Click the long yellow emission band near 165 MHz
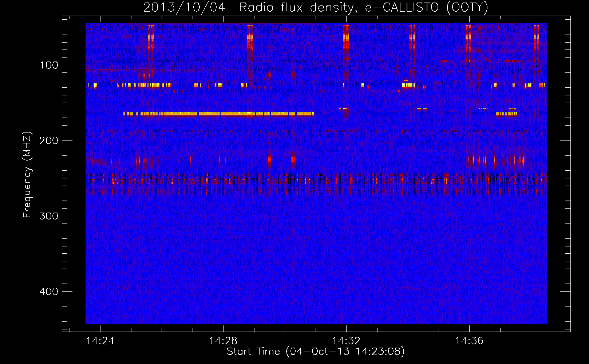This screenshot has width=589, height=364. tap(218, 114)
